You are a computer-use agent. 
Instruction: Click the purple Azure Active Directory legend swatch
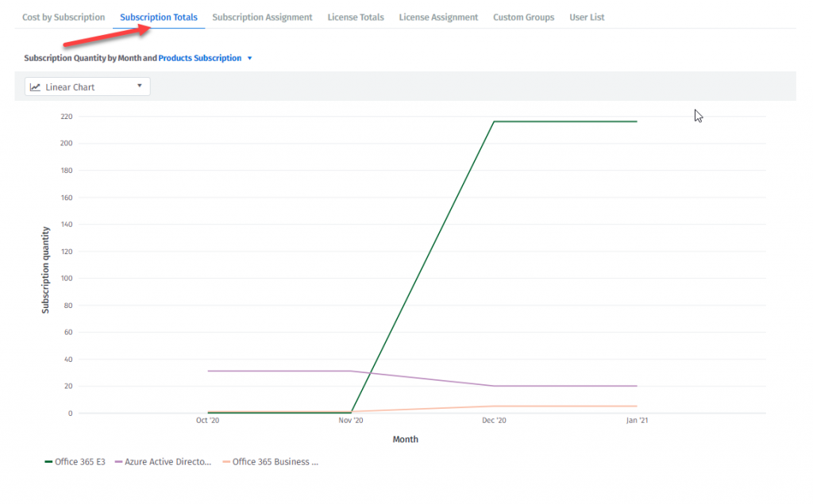coord(119,462)
